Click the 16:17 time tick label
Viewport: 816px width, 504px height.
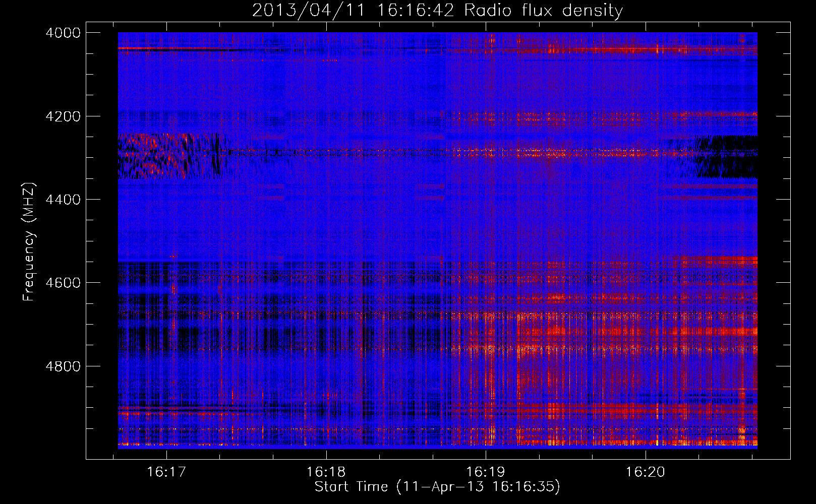[x=166, y=472]
